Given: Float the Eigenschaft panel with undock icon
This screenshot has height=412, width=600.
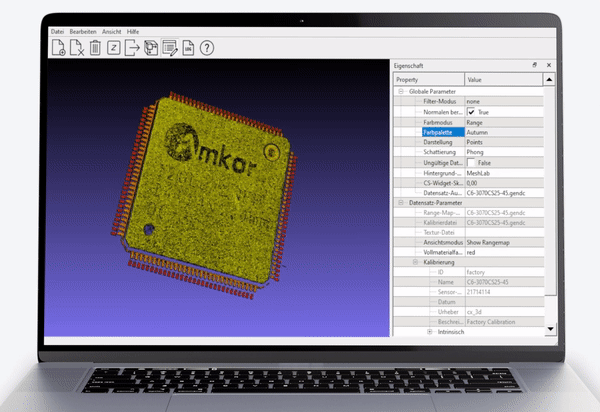Looking at the screenshot, I should (535, 65).
